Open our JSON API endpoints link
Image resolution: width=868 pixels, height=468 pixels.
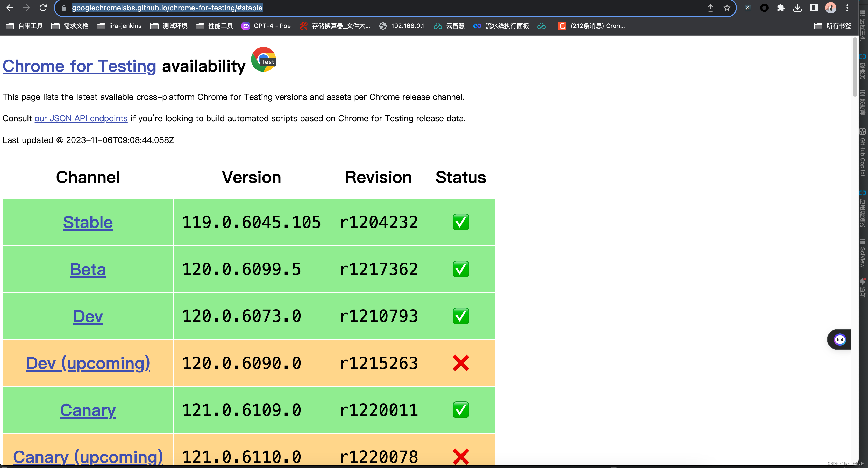[81, 119]
